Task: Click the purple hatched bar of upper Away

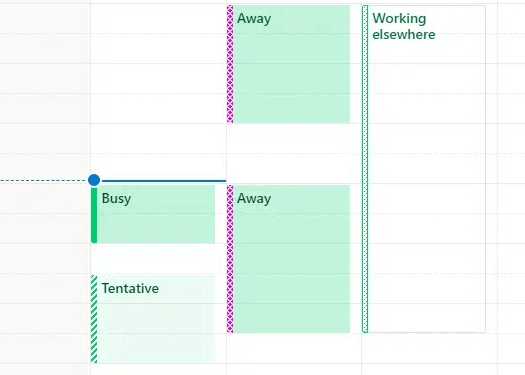Action: click(230, 64)
